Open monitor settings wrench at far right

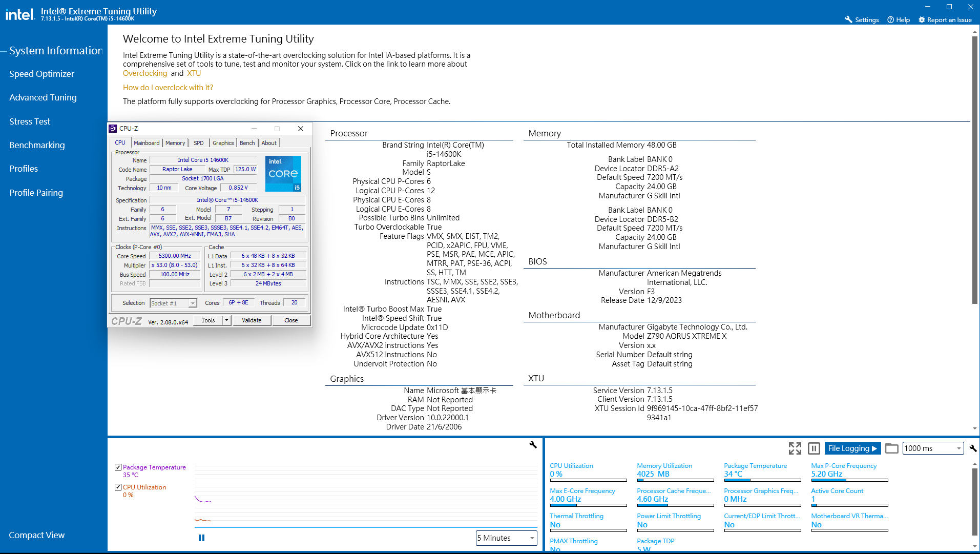tap(973, 448)
